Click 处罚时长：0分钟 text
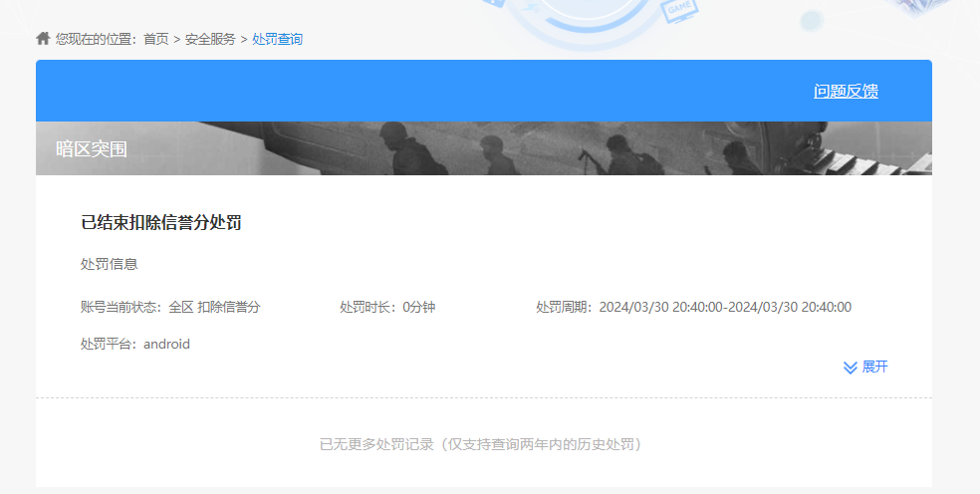Screen dimensions: 980x494 [x=387, y=307]
